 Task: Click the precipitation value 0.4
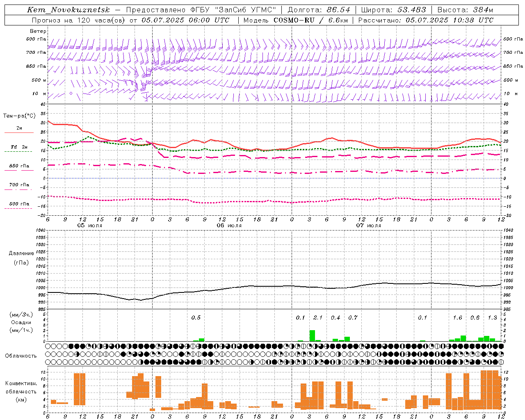click(x=336, y=317)
